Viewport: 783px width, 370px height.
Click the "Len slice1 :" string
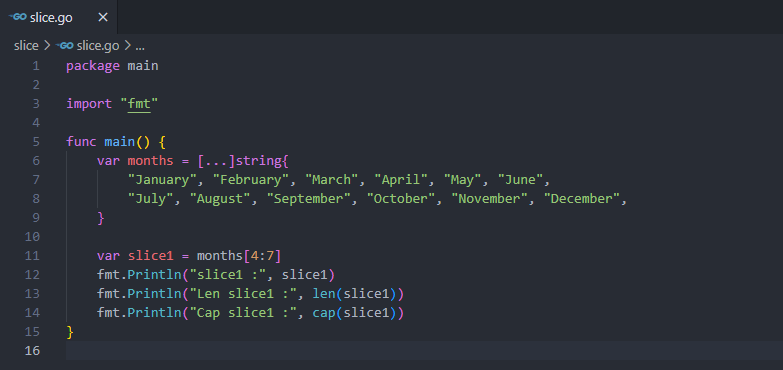point(243,294)
